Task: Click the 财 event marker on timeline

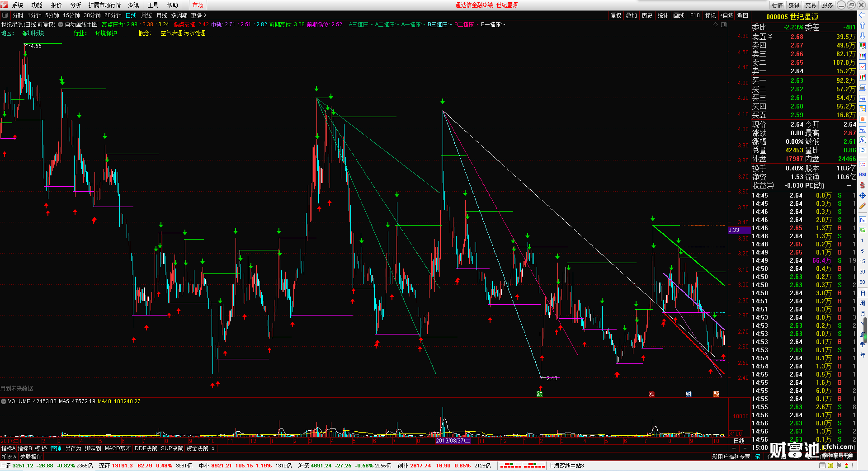Action: click(x=689, y=394)
